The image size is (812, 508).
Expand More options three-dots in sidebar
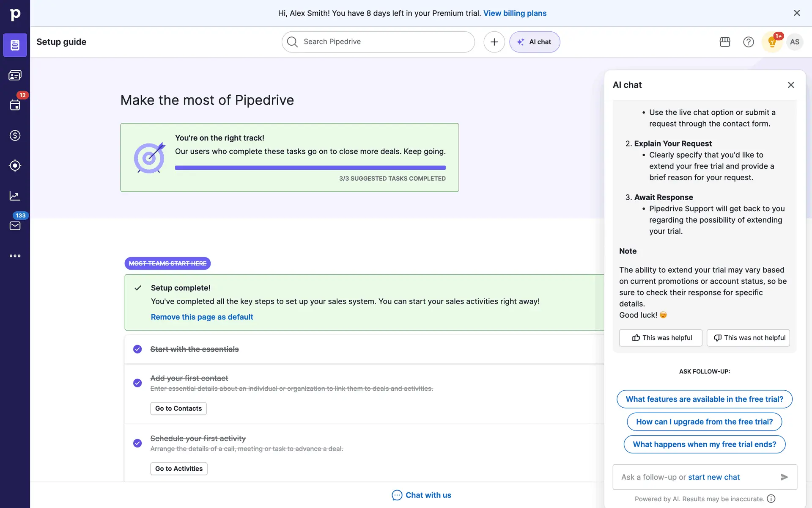[15, 256]
